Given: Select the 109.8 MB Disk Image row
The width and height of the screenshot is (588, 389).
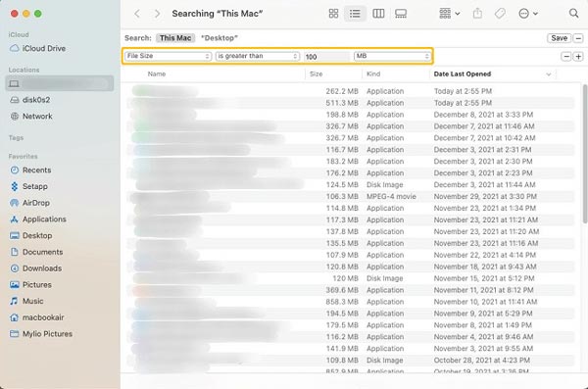Looking at the screenshot, I should [350, 361].
